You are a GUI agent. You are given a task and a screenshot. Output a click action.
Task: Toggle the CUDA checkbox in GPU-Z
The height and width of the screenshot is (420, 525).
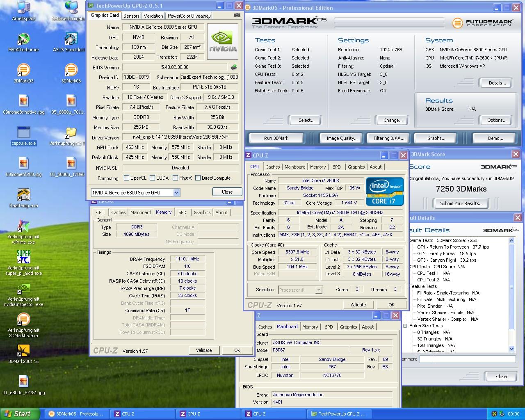pos(153,178)
